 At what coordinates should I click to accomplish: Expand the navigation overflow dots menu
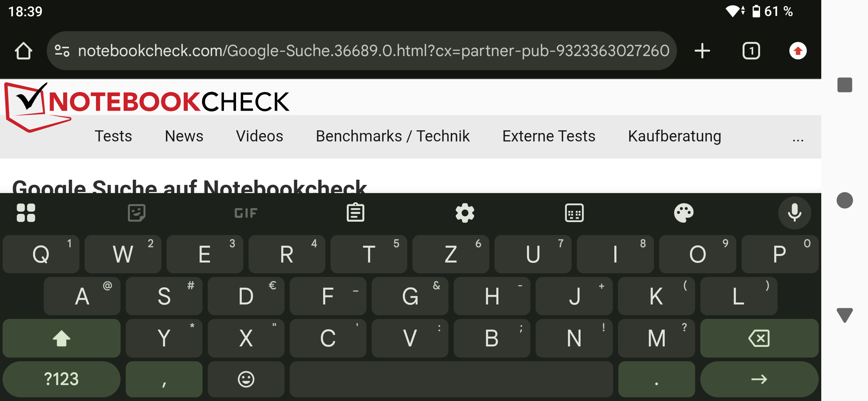click(798, 137)
